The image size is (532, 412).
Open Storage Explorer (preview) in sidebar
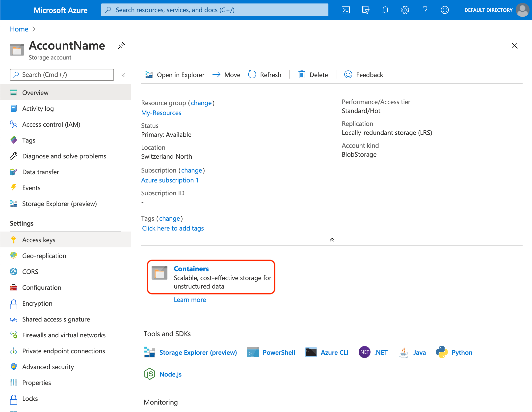point(59,204)
